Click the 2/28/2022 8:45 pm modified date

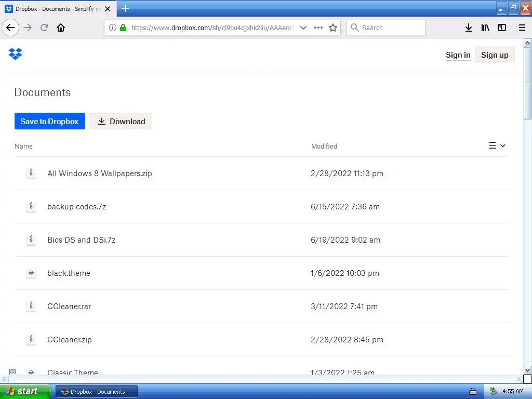(347, 340)
